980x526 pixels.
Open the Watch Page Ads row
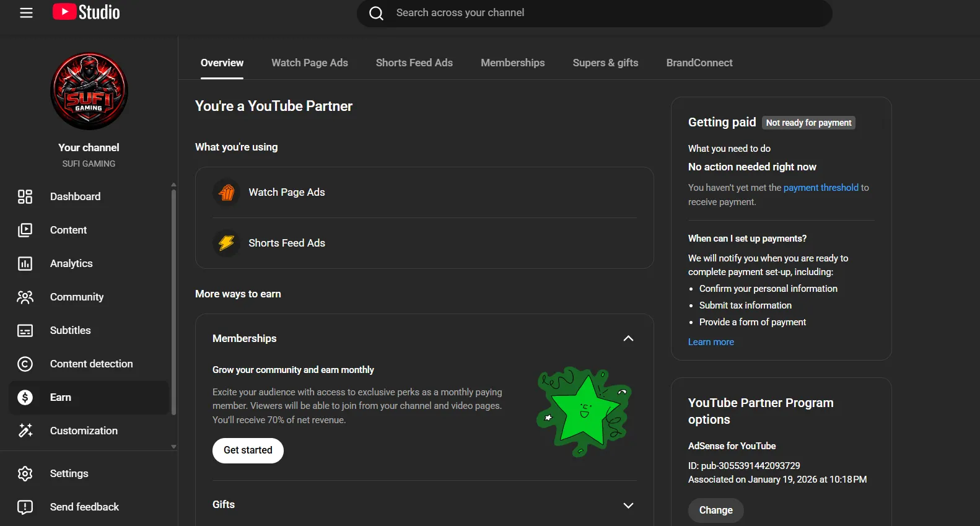[424, 192]
